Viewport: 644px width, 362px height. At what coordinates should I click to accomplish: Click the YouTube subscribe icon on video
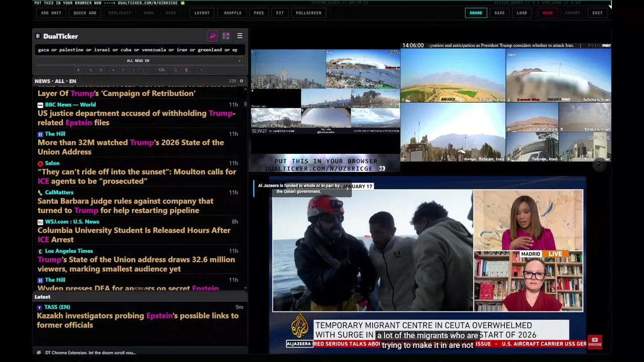595,342
